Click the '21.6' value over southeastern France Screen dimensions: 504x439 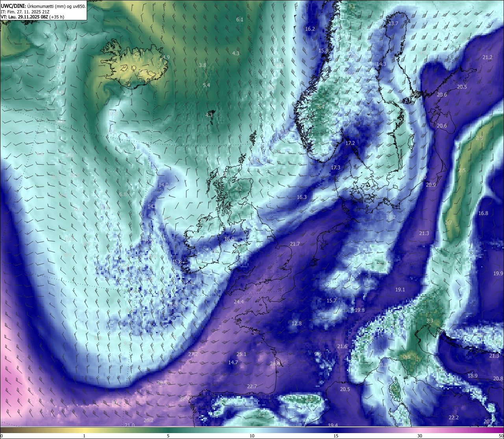click(x=342, y=346)
